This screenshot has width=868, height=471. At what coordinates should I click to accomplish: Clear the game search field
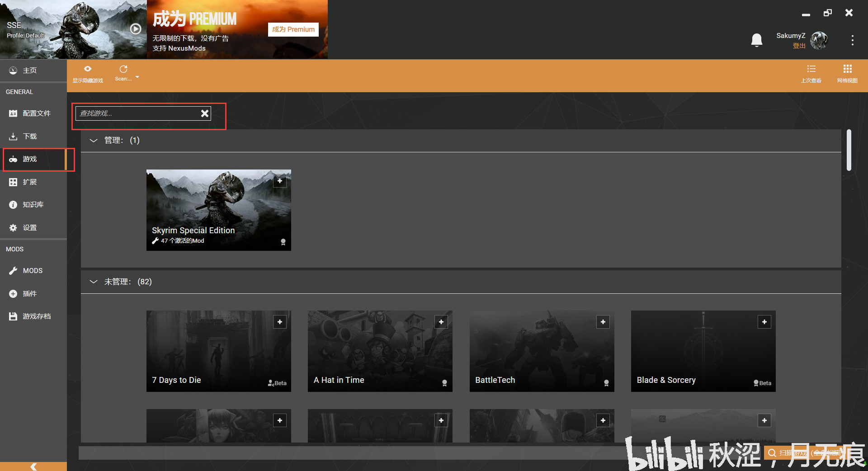(x=205, y=113)
